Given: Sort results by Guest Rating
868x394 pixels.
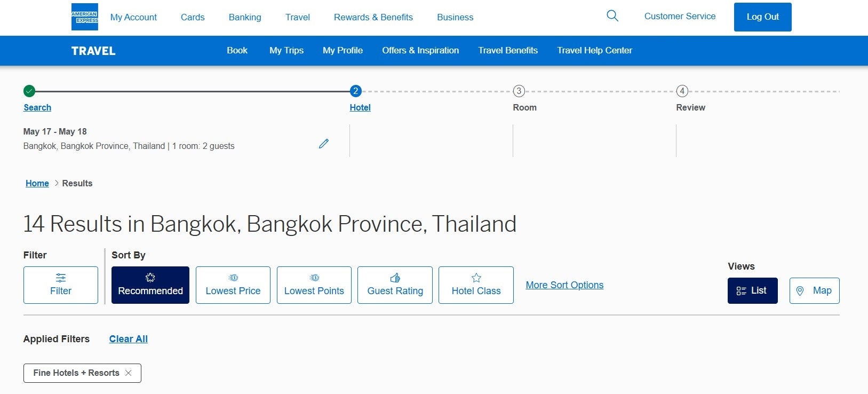Looking at the screenshot, I should pos(395,285).
